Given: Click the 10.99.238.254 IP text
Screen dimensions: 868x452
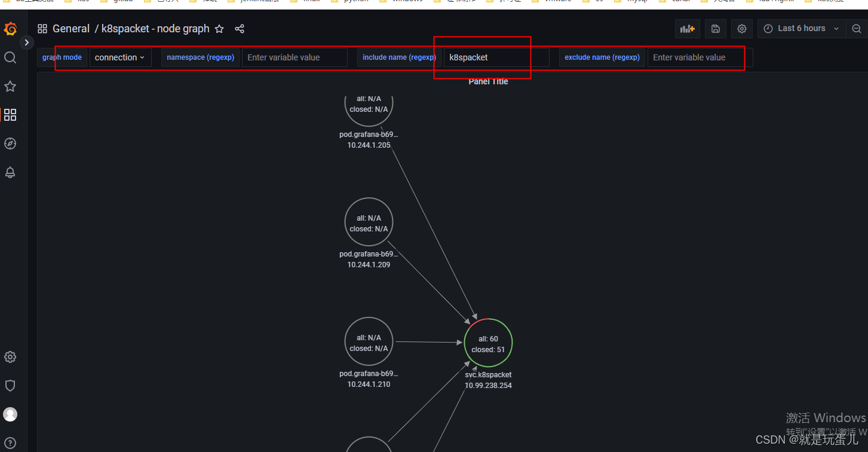Looking at the screenshot, I should click(488, 386).
